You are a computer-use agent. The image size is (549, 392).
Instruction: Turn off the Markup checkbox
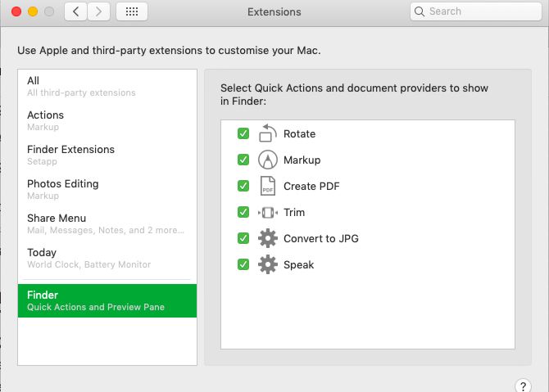(x=243, y=160)
